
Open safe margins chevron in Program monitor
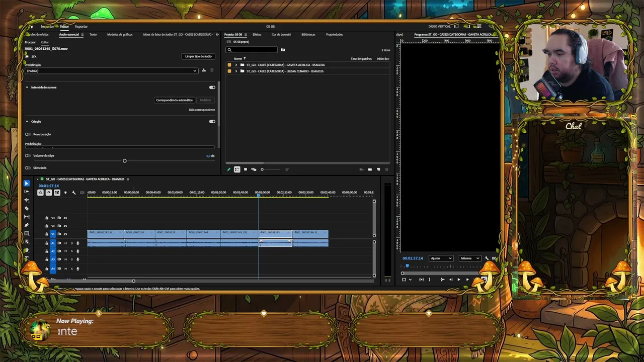click(x=410, y=280)
